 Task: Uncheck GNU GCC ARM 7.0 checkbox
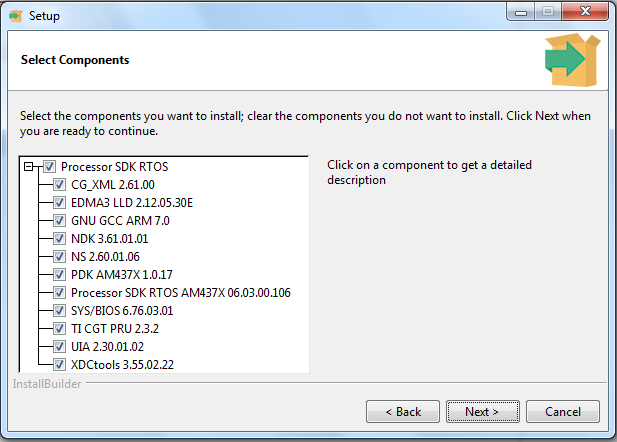59,221
